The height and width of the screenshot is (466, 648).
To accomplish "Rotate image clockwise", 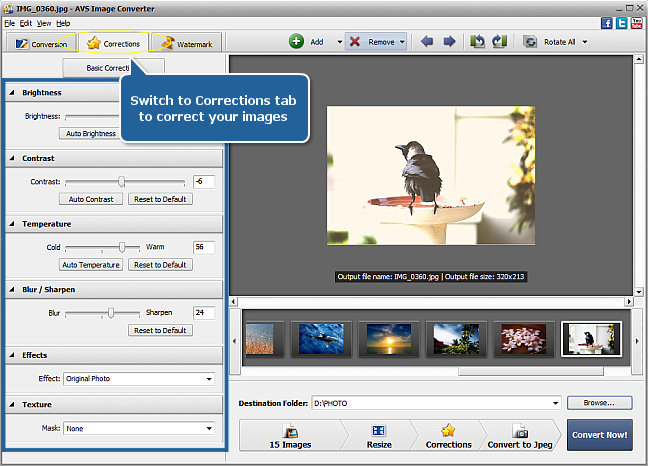I will click(500, 41).
